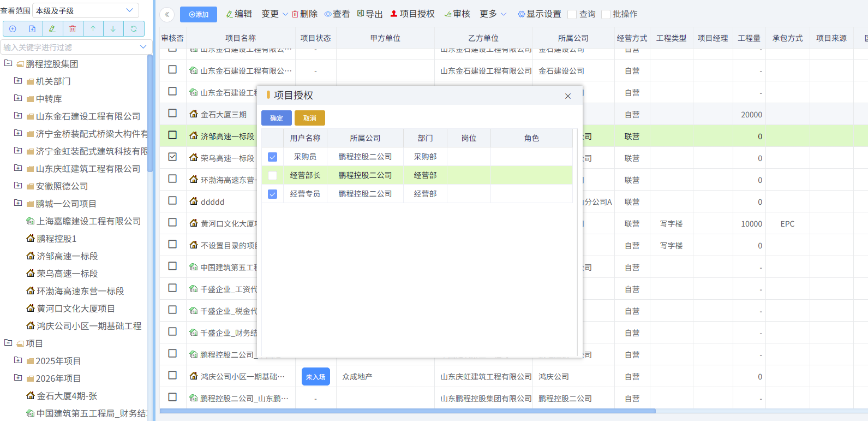Screen dimensions: 868x421
Task: Collapse the 鹏程控股集团 tree node
Action: click(x=8, y=63)
